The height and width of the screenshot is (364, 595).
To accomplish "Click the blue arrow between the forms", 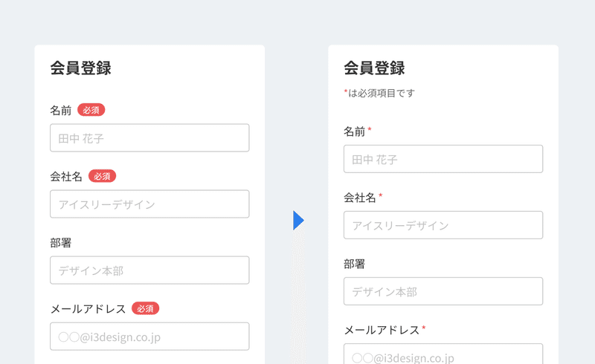I will [x=298, y=221].
